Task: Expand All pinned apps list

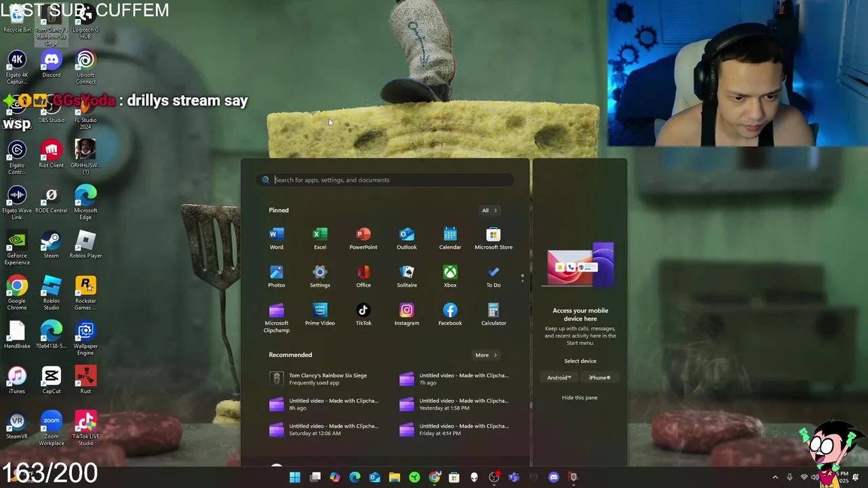Action: 490,210
